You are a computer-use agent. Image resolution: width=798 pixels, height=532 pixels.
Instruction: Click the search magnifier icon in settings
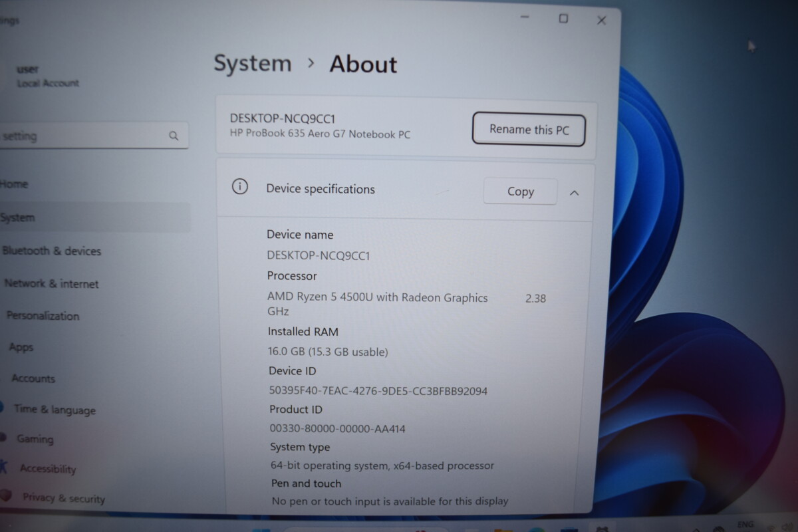pos(174,136)
